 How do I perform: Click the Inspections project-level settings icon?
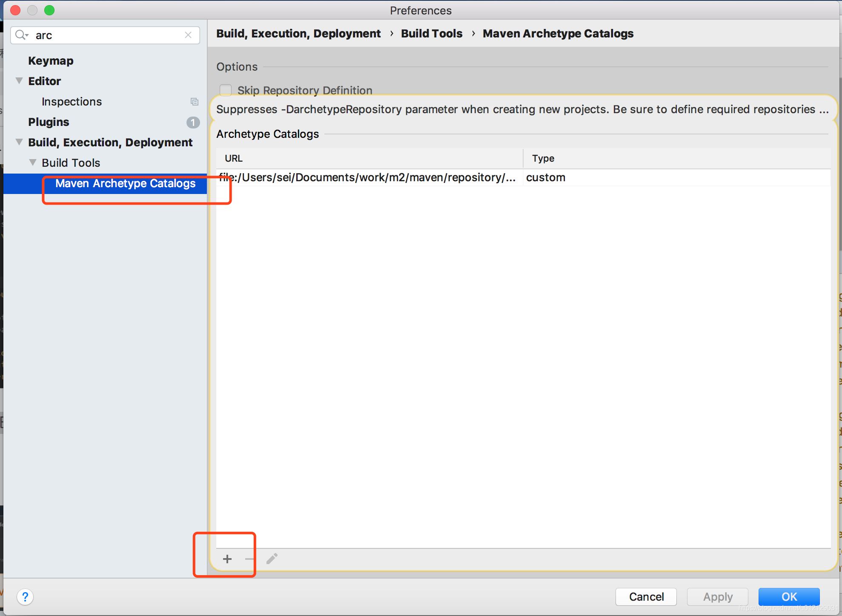pos(194,102)
